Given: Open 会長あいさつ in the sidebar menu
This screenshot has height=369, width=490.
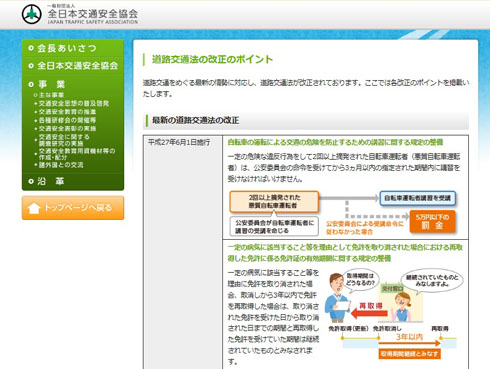Looking at the screenshot, I should point(67,48).
